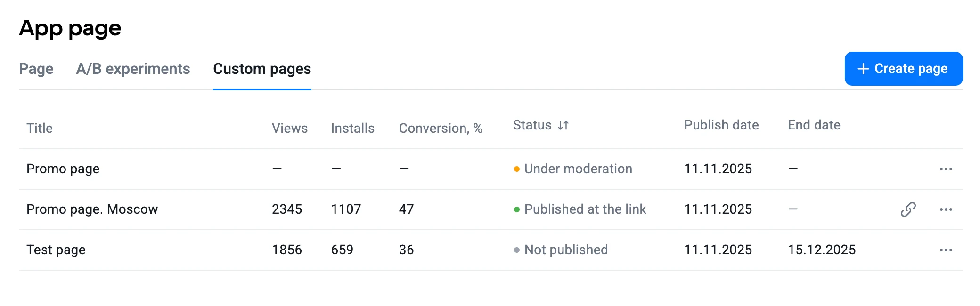Click the Title column header
980x306 pixels.
pos(40,128)
